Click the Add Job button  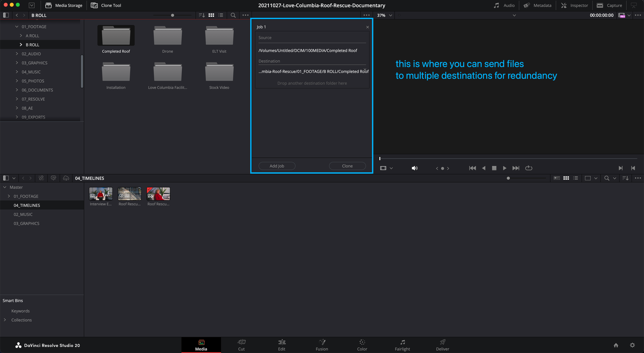[x=277, y=166]
